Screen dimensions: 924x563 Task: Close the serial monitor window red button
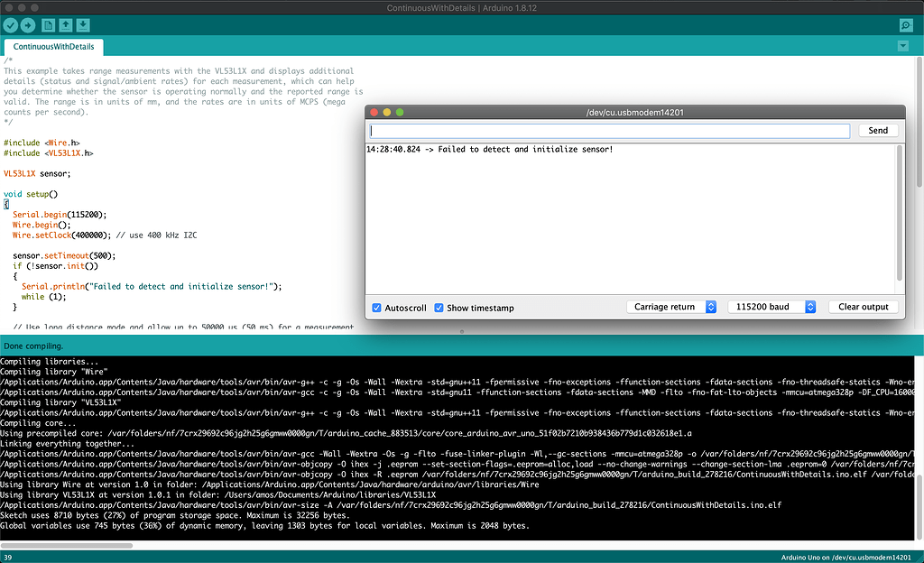(374, 112)
